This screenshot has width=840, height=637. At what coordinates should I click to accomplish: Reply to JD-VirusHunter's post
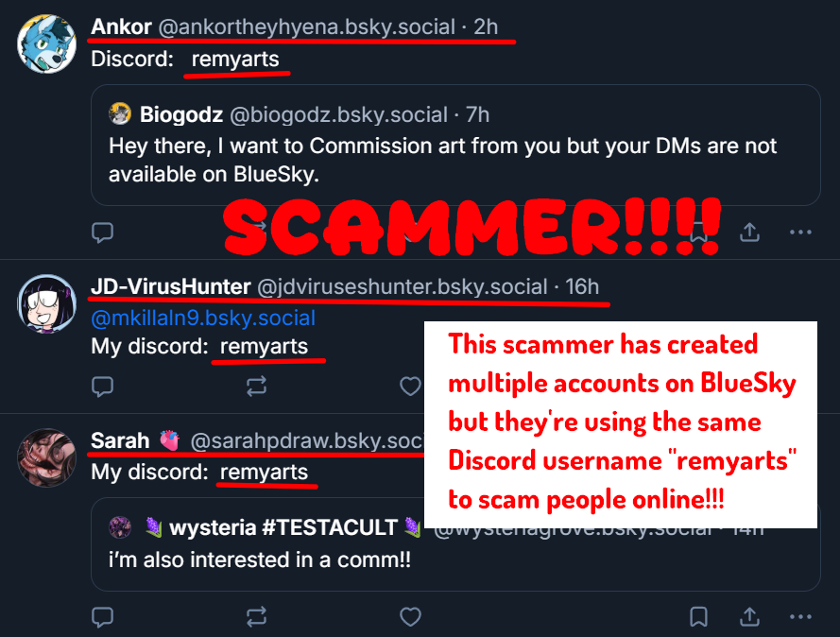[102, 386]
